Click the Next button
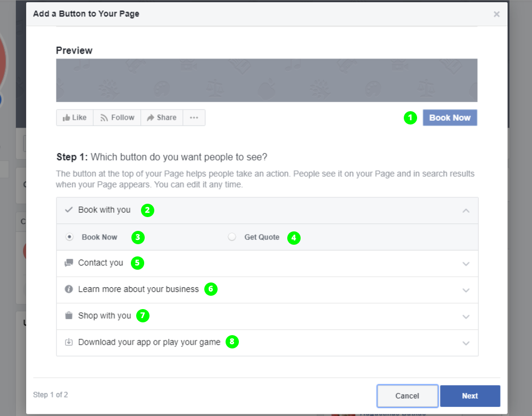532x416 pixels. pos(470,396)
